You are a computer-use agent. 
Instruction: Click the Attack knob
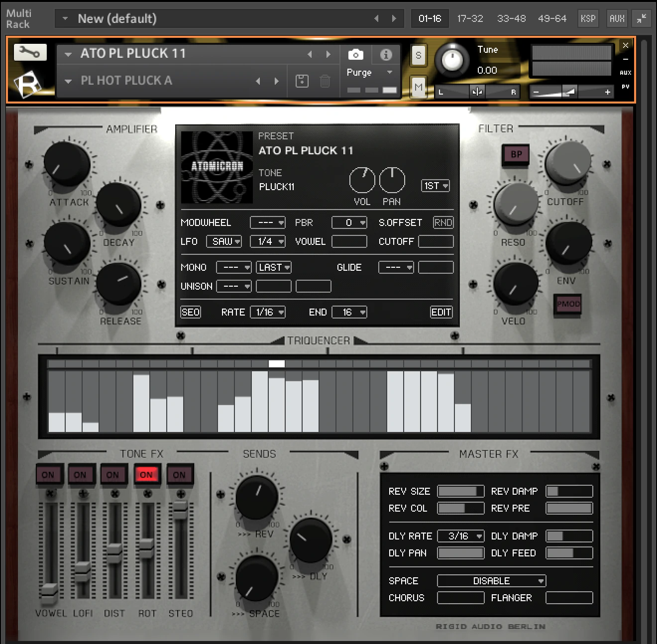click(x=67, y=164)
